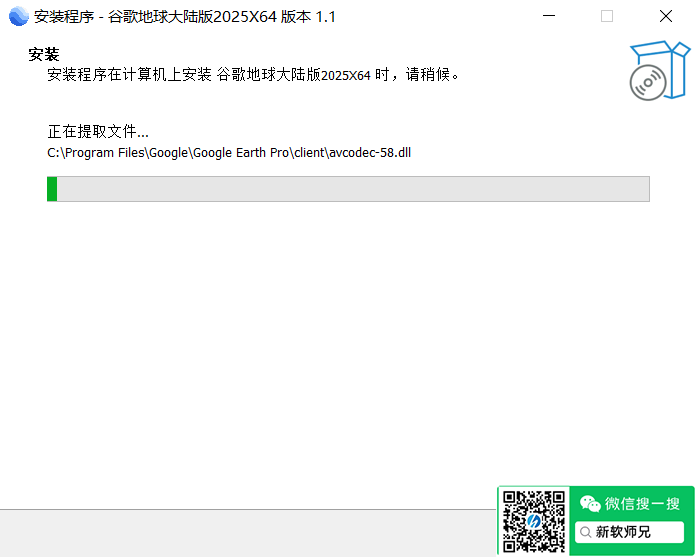Viewport: 696px width, 557px height.
Task: Click the blue lightning logo inside QR code
Action: click(x=533, y=522)
